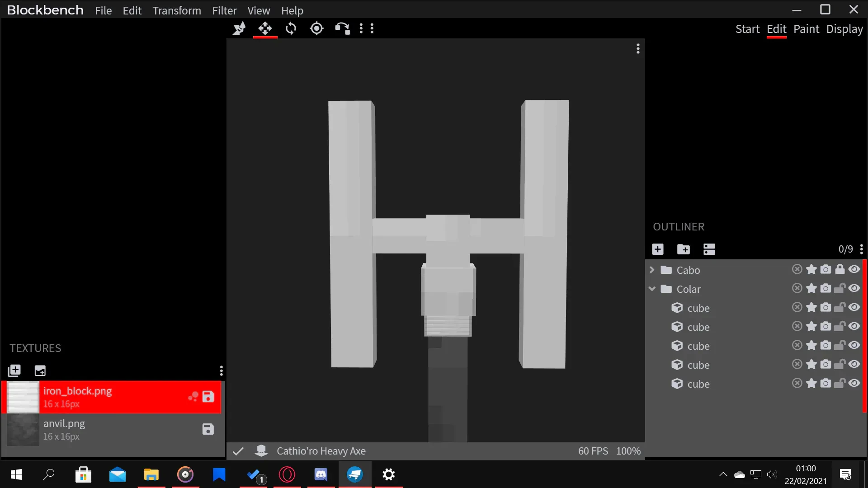This screenshot has width=868, height=488.
Task: Add a new cube in Outliner
Action: pyautogui.click(x=658, y=249)
